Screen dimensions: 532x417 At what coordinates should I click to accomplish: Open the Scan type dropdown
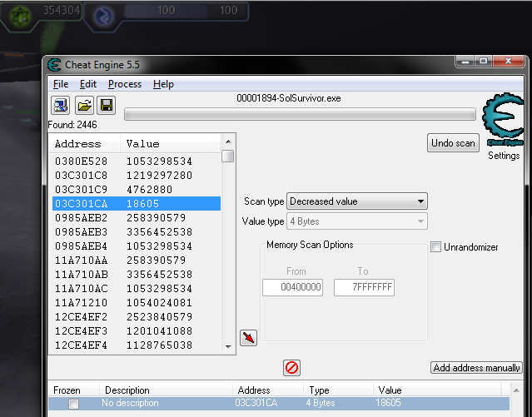pos(357,201)
